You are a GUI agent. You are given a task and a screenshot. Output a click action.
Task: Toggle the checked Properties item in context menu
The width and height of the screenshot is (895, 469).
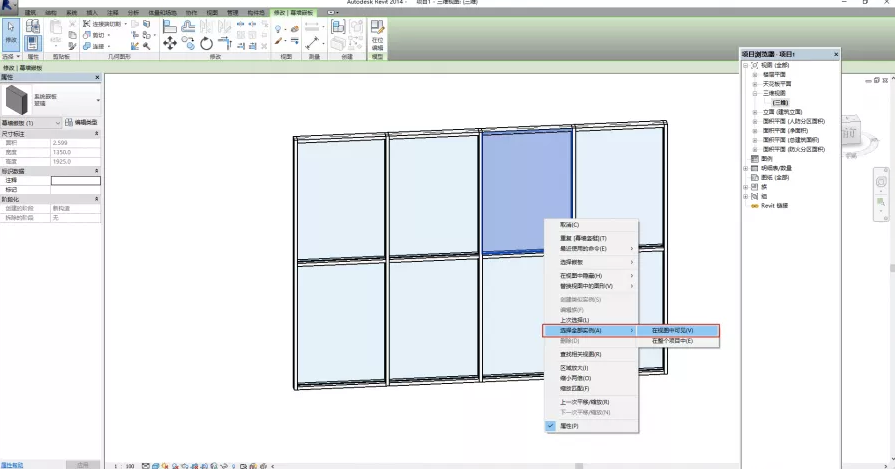click(568, 426)
